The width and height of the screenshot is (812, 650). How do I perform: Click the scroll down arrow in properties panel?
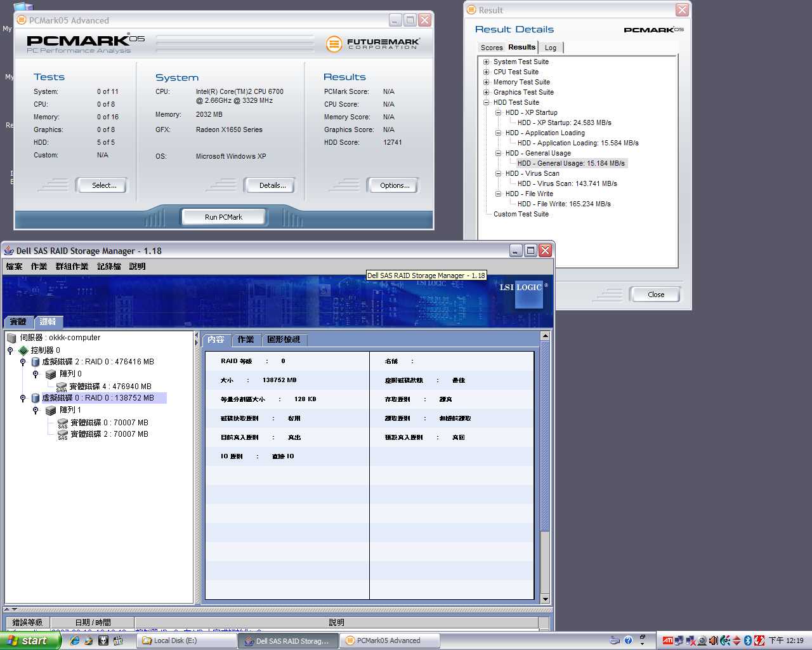(545, 599)
